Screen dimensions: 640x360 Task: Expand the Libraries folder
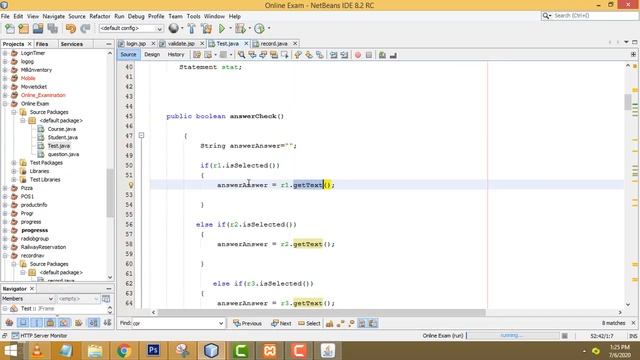(14, 171)
